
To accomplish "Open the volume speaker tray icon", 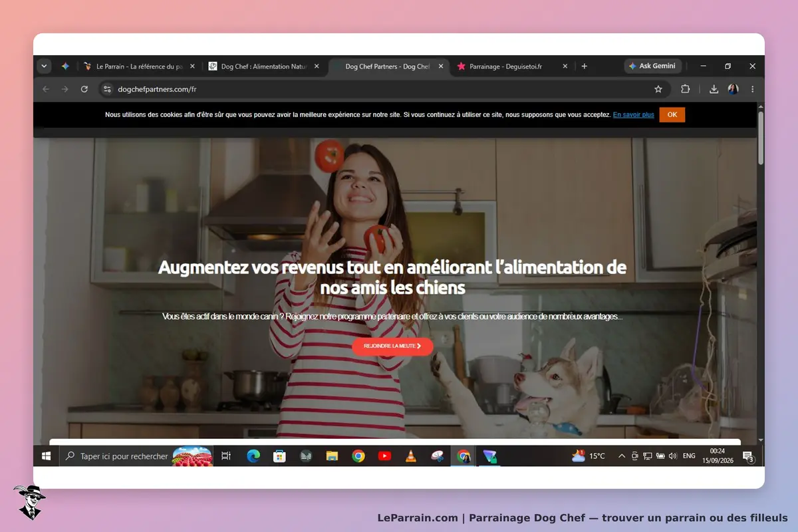I will click(x=673, y=456).
